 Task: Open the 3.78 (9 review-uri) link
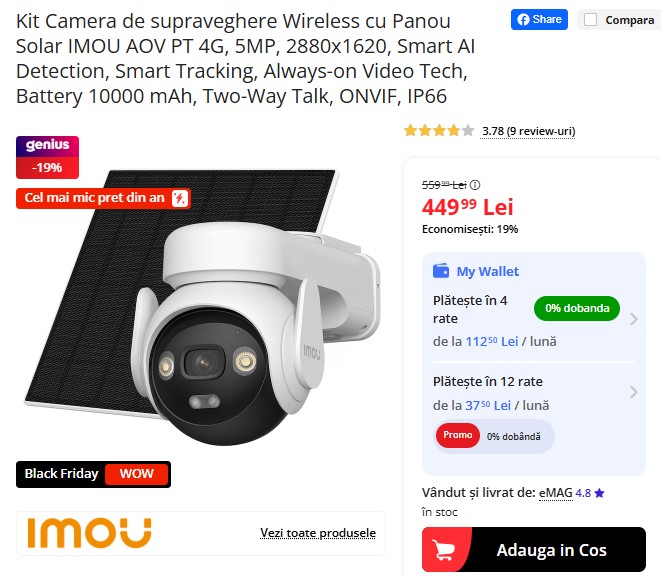(529, 131)
